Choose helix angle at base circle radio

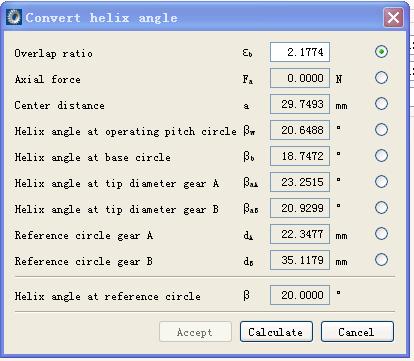tap(381, 156)
